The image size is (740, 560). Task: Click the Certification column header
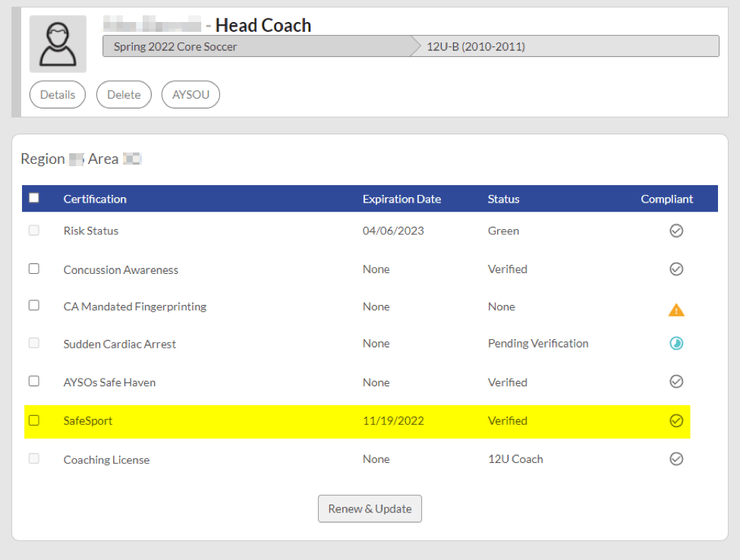click(x=95, y=199)
